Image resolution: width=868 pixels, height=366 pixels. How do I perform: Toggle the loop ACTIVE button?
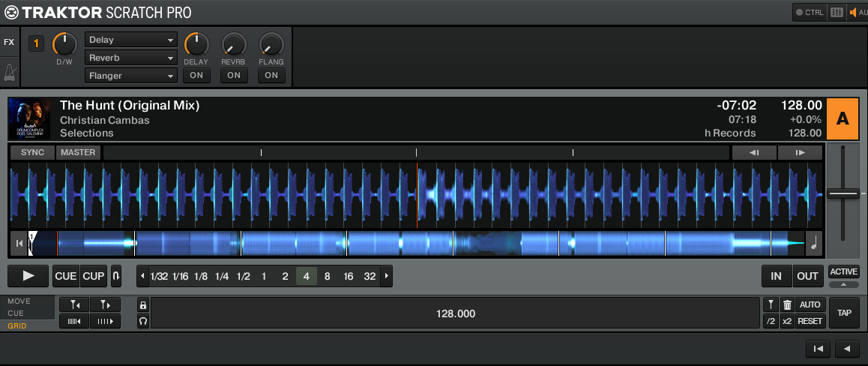click(x=843, y=271)
